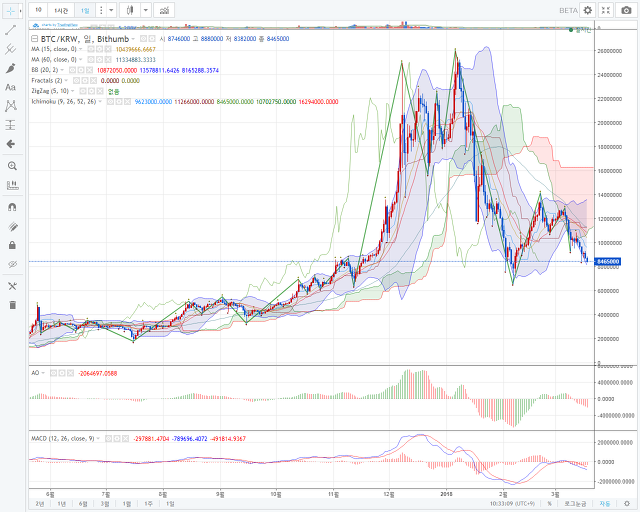Hide all drawings with crossed-eye icon

[x=12, y=264]
